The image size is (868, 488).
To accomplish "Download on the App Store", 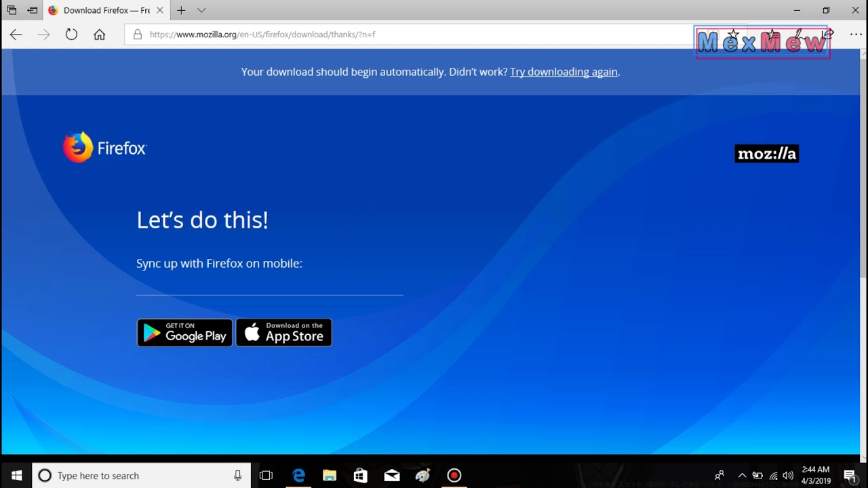I will pyautogui.click(x=283, y=333).
